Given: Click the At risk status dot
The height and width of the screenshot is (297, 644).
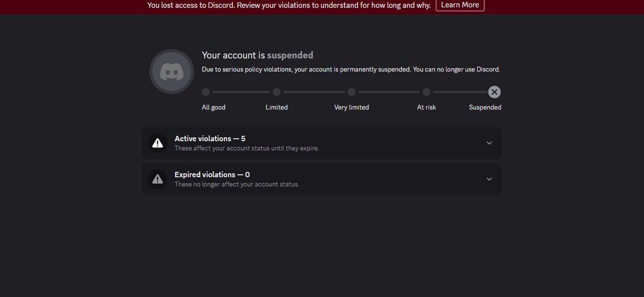Looking at the screenshot, I should (x=426, y=92).
